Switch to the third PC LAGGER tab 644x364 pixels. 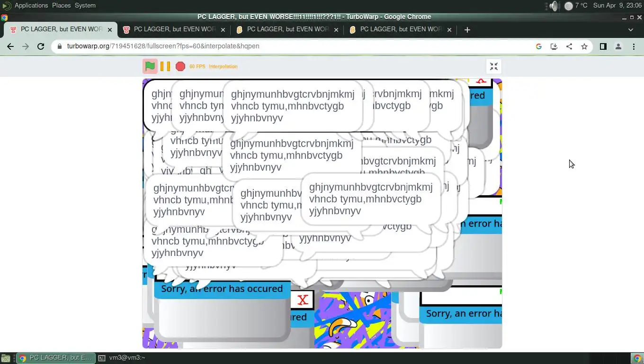click(287, 29)
